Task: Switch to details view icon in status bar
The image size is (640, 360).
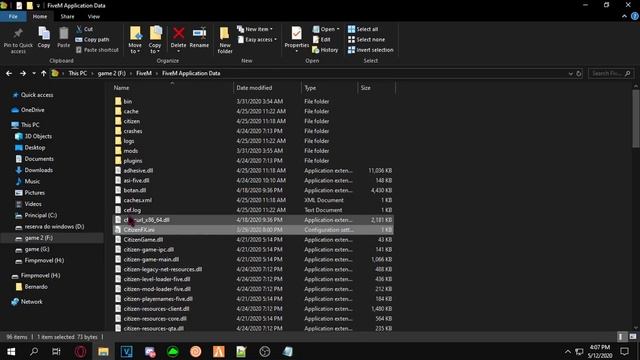Action: pos(620,337)
